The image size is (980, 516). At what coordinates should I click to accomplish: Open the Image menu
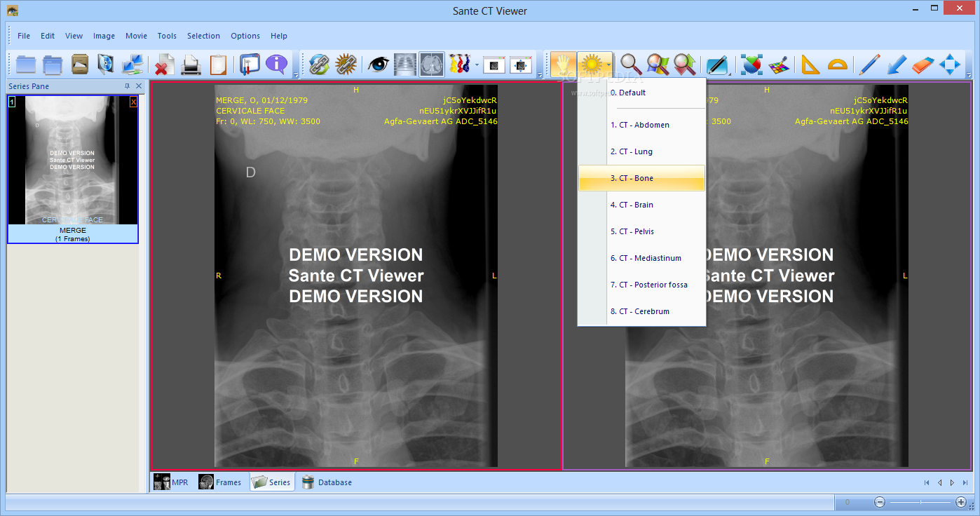click(104, 36)
